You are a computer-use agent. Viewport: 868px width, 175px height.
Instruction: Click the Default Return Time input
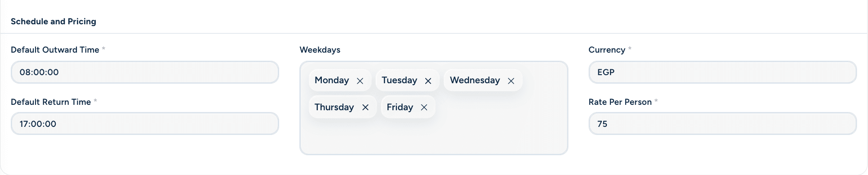[x=145, y=124]
